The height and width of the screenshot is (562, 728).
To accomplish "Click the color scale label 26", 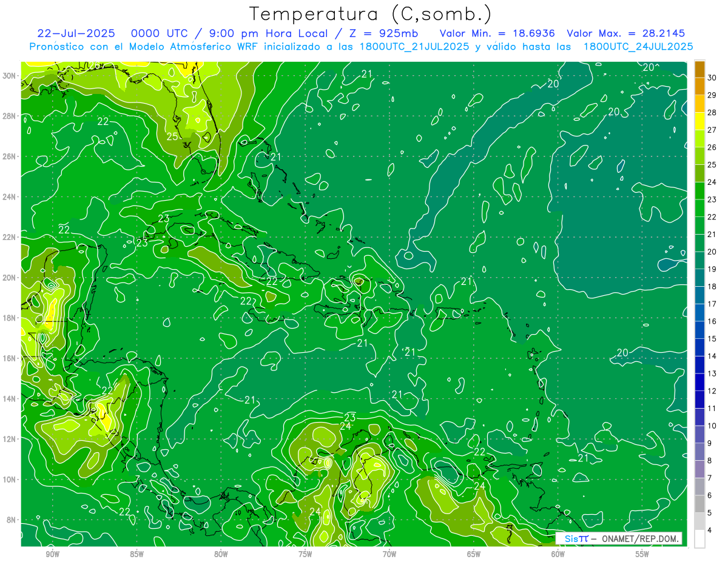I will point(713,147).
